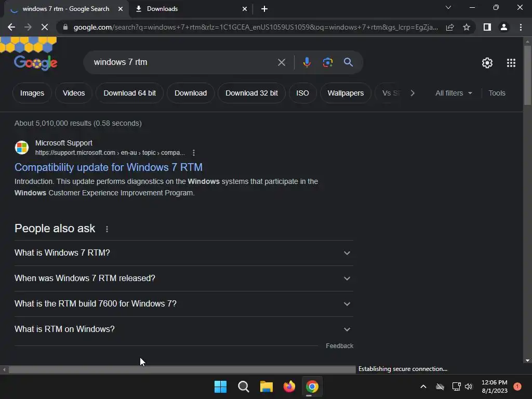The height and width of the screenshot is (399, 532).
Task: Click the magnifying glass search button
Action: click(349, 62)
